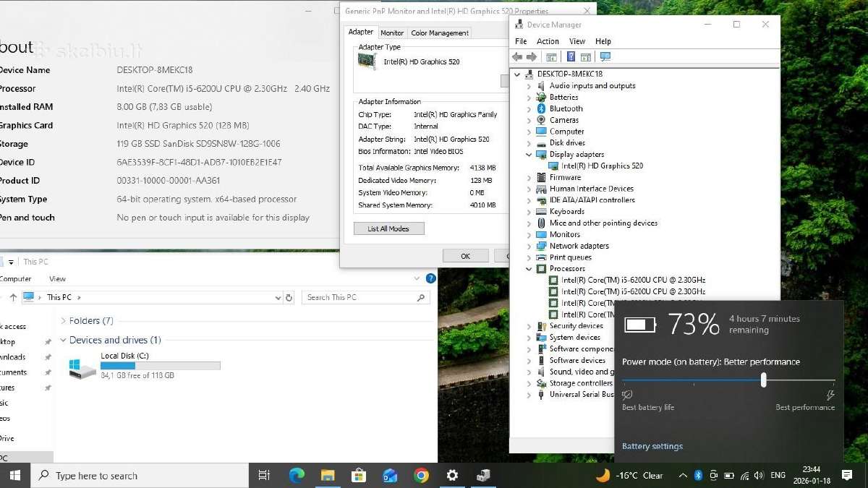
Task: Click the Settings gear icon on taskbar
Action: pos(452,475)
